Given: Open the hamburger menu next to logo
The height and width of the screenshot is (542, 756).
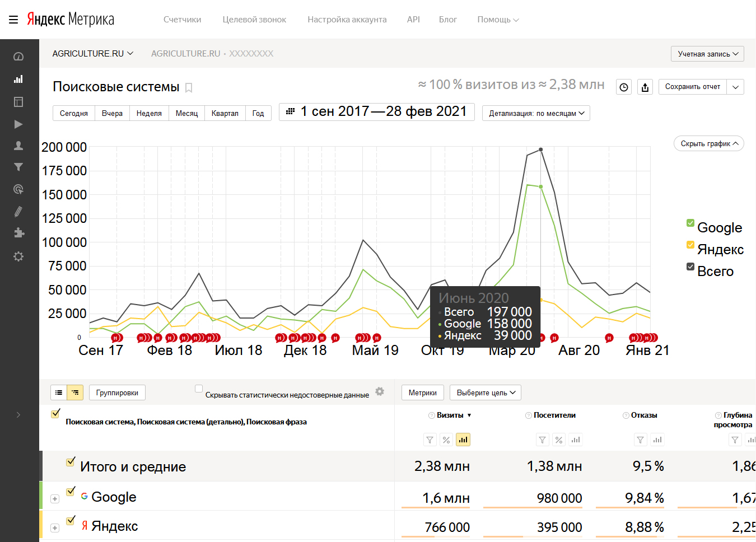Looking at the screenshot, I should coord(13,20).
